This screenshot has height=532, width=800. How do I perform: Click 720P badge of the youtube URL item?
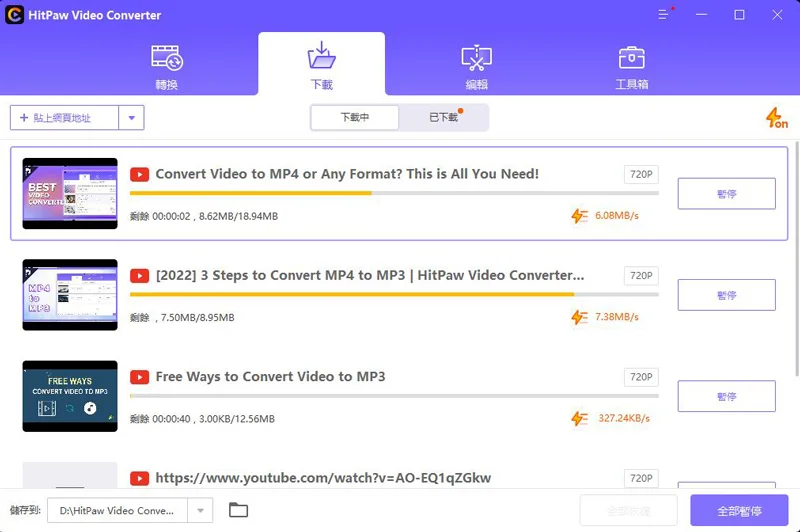[641, 478]
